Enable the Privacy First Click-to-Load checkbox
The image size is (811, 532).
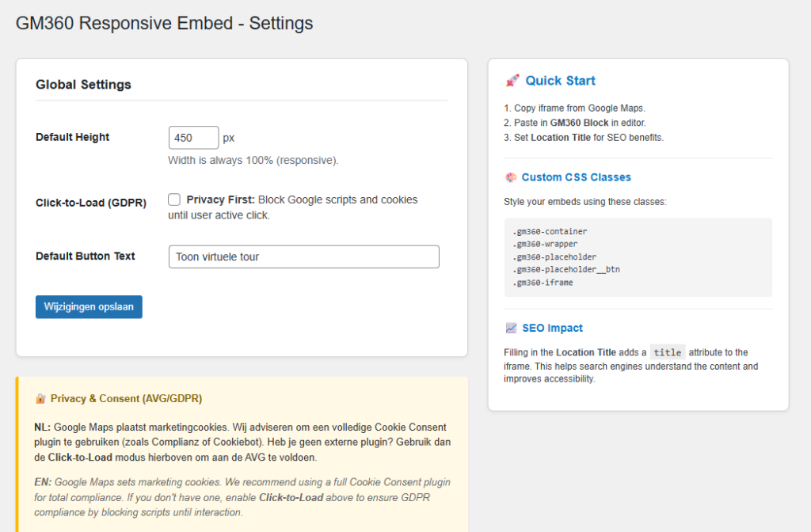(x=174, y=199)
